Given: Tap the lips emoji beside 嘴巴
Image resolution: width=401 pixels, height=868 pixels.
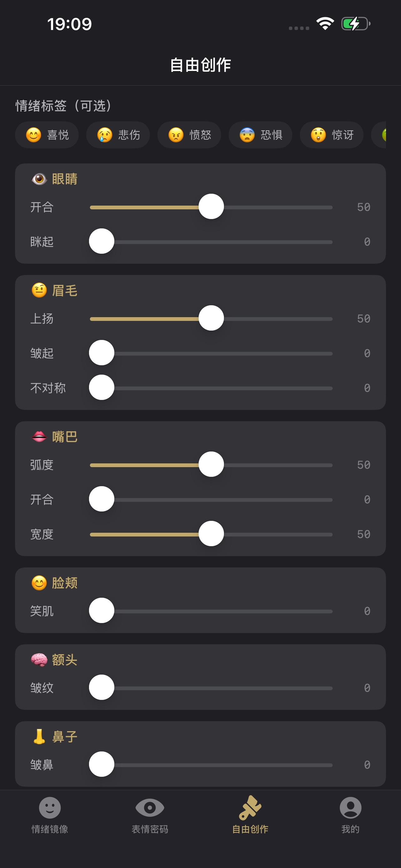Looking at the screenshot, I should pos(39,437).
